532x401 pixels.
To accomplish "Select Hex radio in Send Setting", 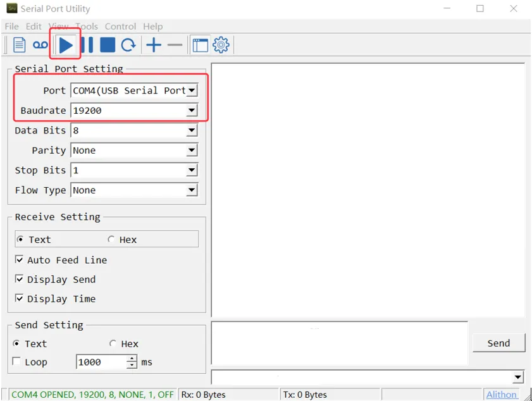I will (113, 343).
